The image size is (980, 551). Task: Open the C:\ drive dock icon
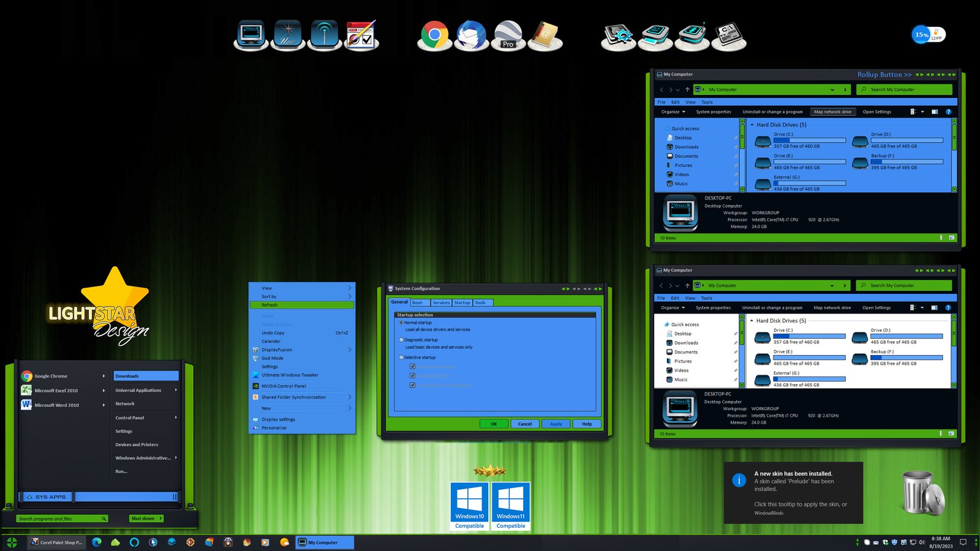(x=729, y=36)
